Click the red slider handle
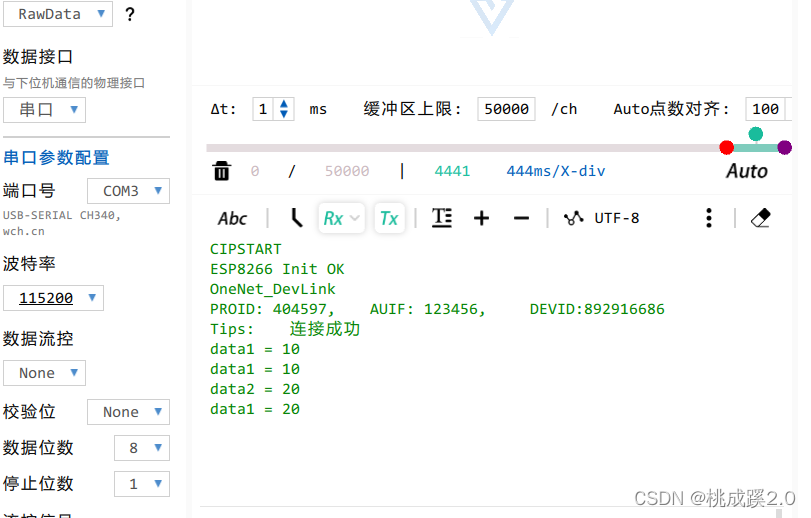The width and height of the screenshot is (811, 518). pyautogui.click(x=727, y=147)
